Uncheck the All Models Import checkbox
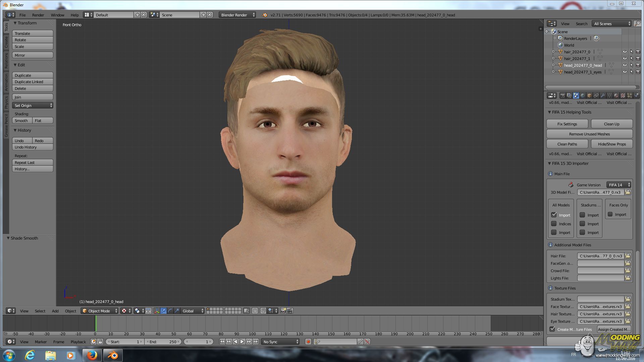Screen dimensions: 644x362 tap(554, 215)
